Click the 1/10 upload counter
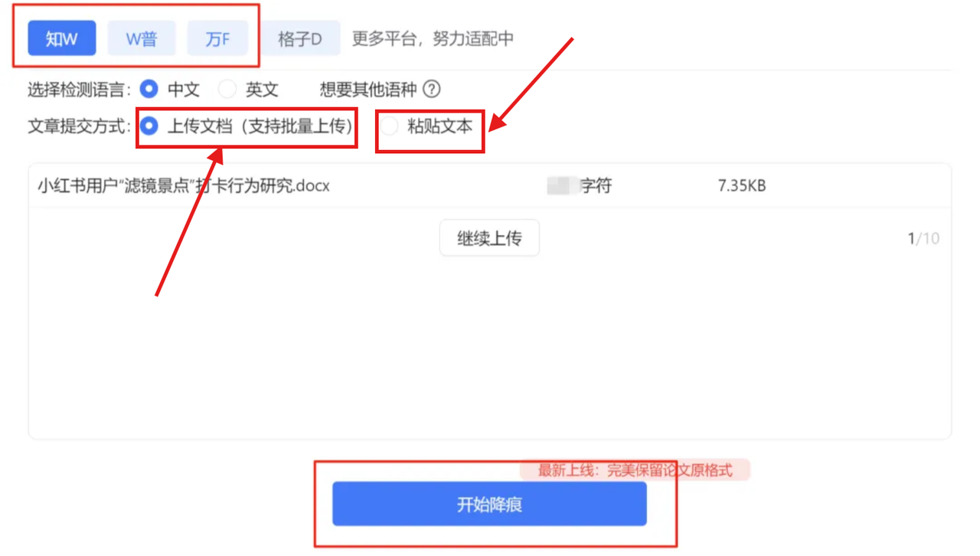Image resolution: width=980 pixels, height=556 pixels. tap(923, 238)
